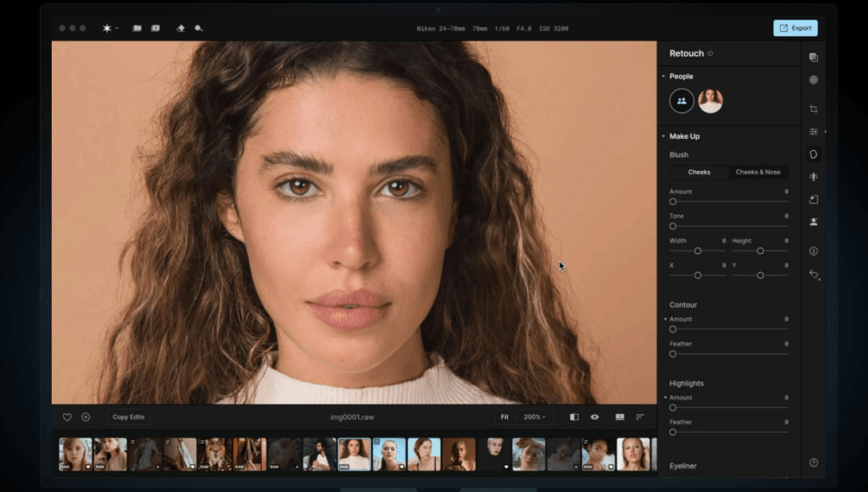Open the layers panel icon in sidebar

point(813,58)
